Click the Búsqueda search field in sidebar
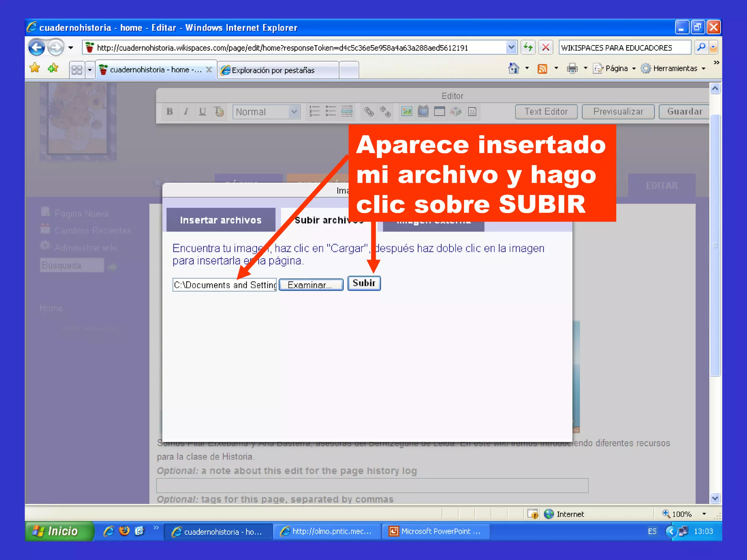Screen dimensions: 747x560 point(72,265)
